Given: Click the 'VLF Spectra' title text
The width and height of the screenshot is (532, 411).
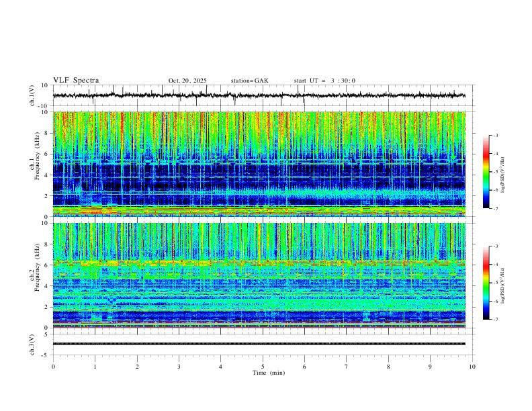Looking at the screenshot, I should point(76,81).
